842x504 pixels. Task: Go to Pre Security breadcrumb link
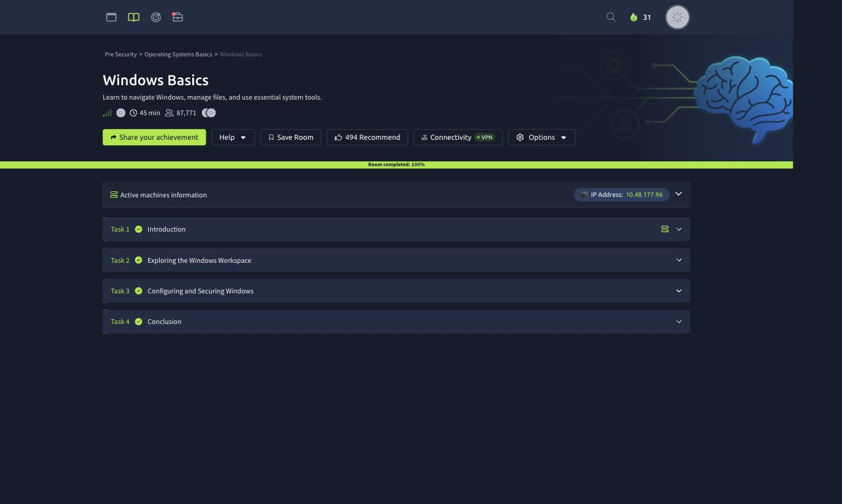tap(121, 55)
